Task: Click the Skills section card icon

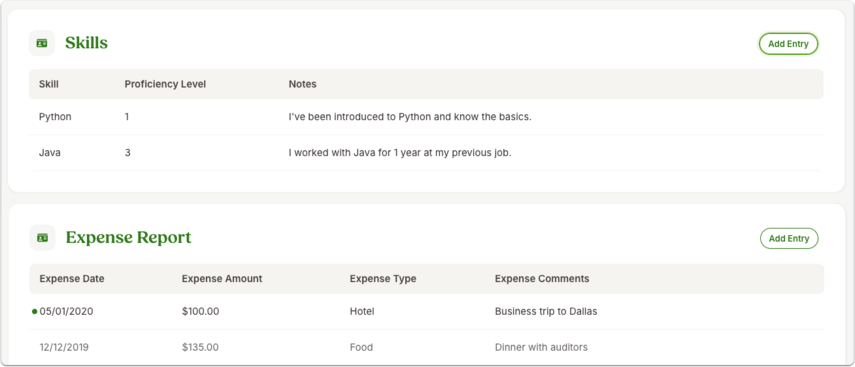Action: pos(42,43)
